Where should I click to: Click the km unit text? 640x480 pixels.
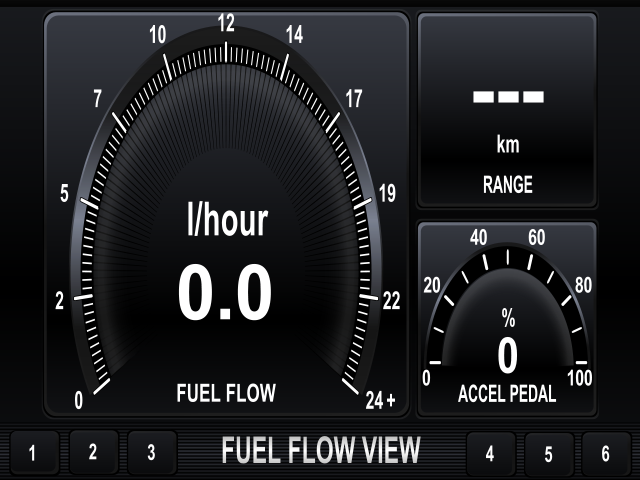click(508, 145)
